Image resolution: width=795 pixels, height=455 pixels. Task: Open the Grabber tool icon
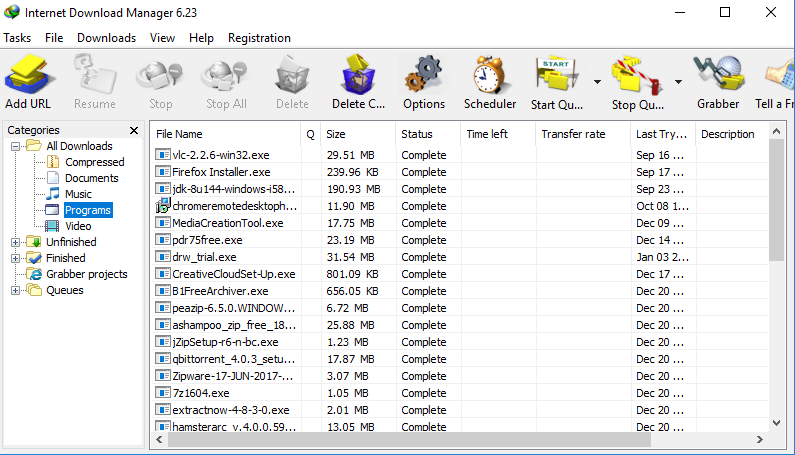pos(718,75)
